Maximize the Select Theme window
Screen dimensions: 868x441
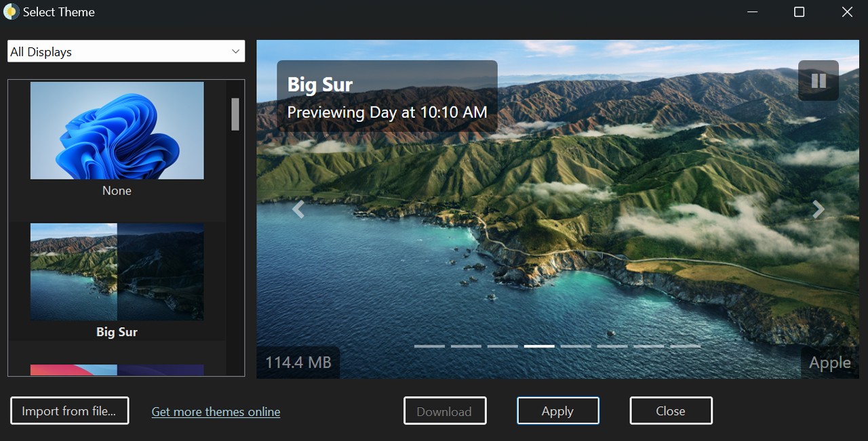tap(799, 12)
